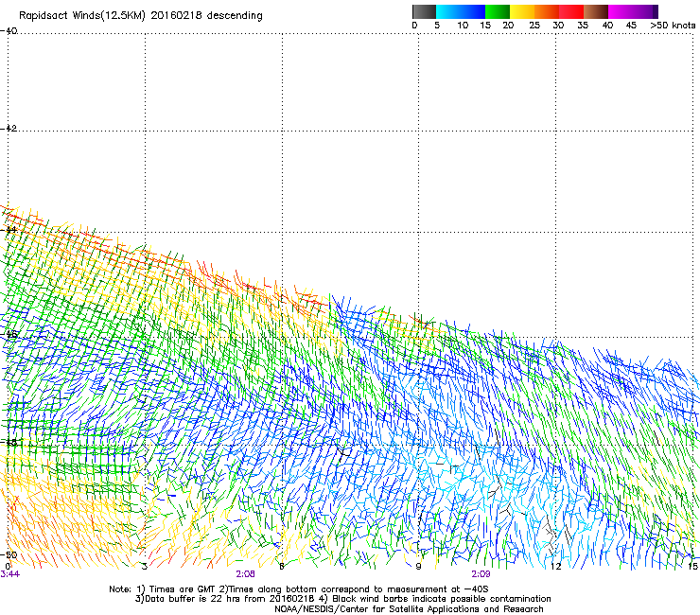Click the legend tick label '25'
Viewport: 700px width, 615px height.
pyautogui.click(x=534, y=26)
